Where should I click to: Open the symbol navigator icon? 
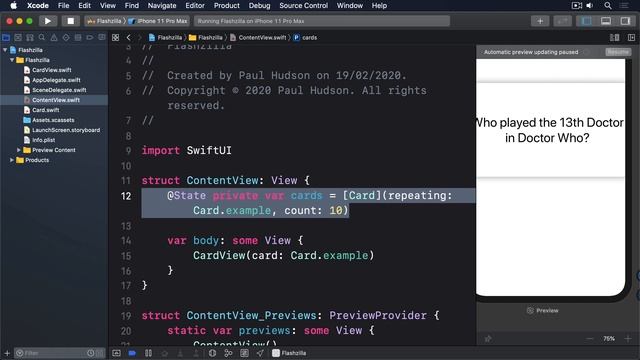(30, 38)
